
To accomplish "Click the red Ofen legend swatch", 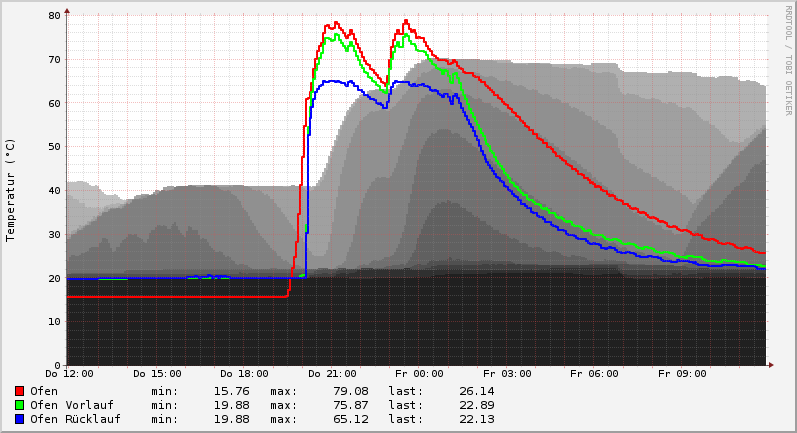I will (x=19, y=391).
